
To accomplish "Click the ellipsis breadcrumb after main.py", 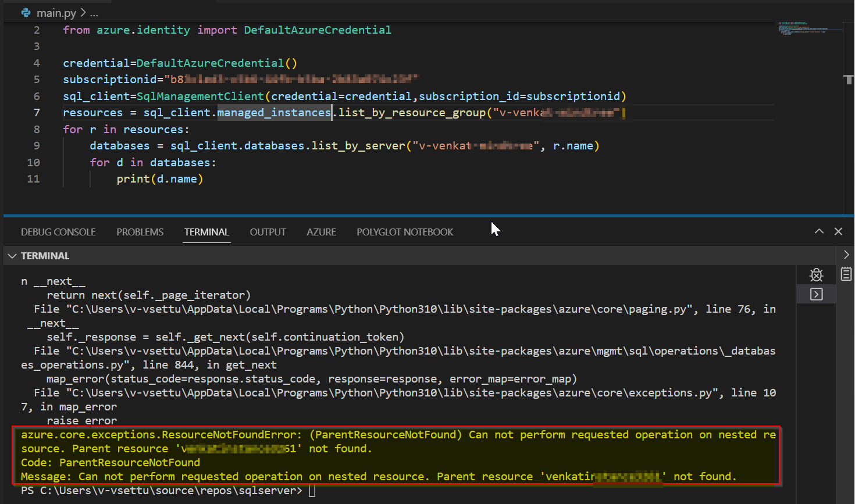I will click(94, 13).
